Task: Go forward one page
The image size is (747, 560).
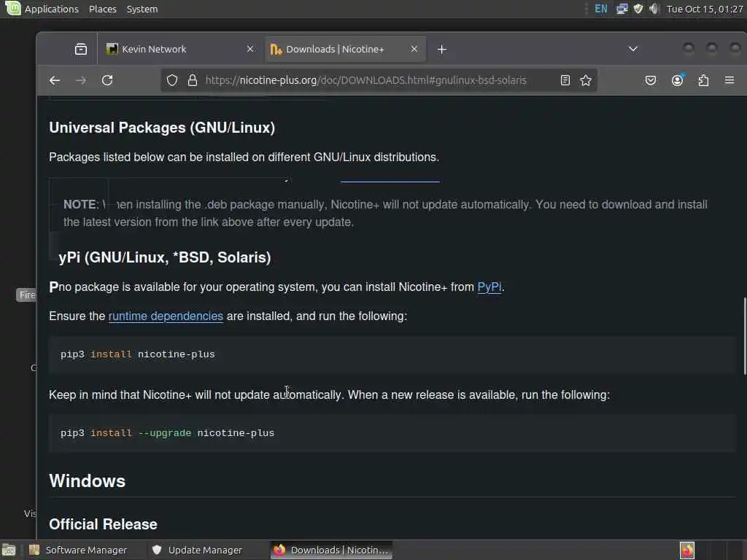Action: 81,80
